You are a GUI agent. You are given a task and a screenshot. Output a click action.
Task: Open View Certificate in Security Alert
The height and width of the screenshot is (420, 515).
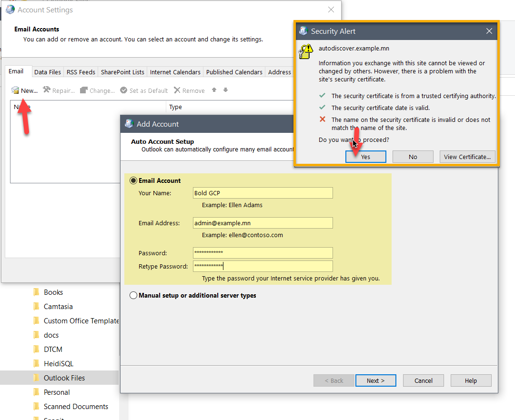tap(467, 157)
